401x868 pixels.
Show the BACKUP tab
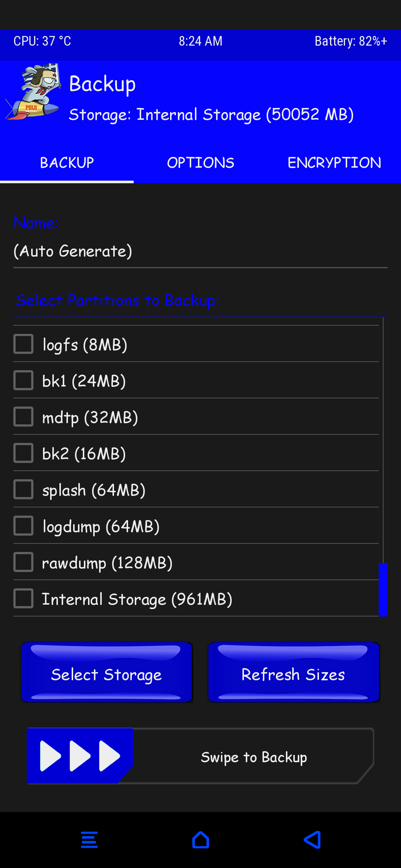67,162
